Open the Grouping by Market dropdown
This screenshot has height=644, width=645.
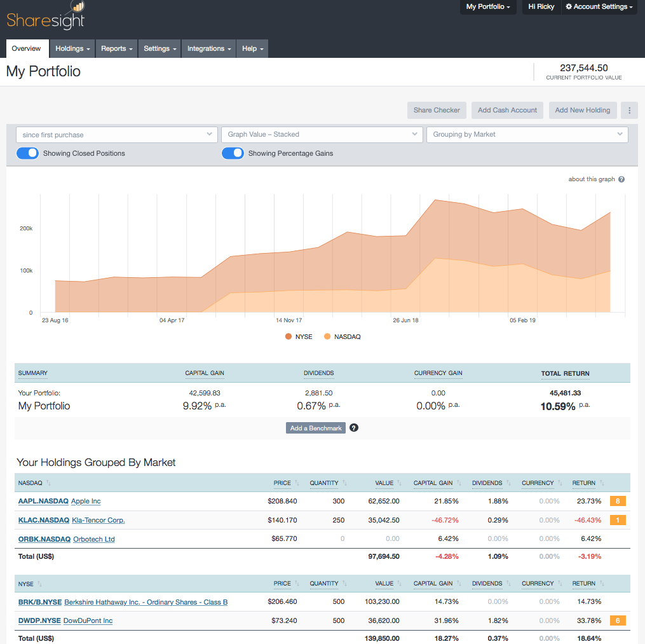527,134
